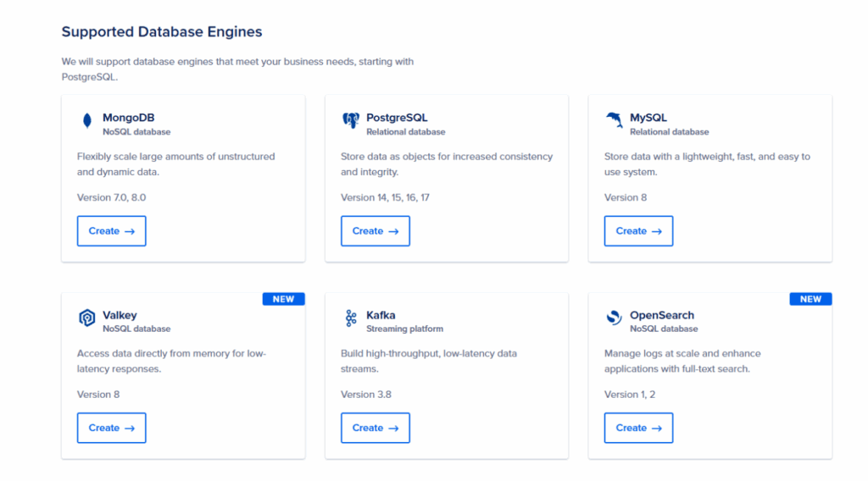Click MySQL description about lightweight system

coord(707,164)
